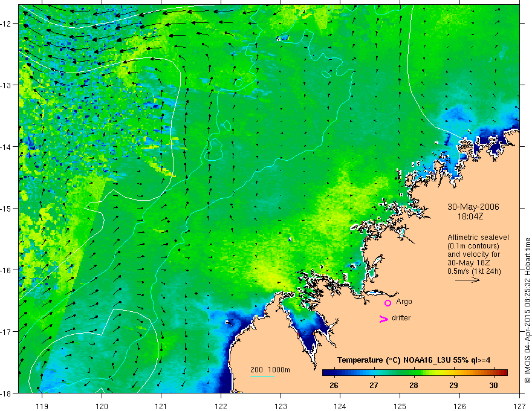Click the temperature color bar at 26

pyautogui.click(x=334, y=373)
